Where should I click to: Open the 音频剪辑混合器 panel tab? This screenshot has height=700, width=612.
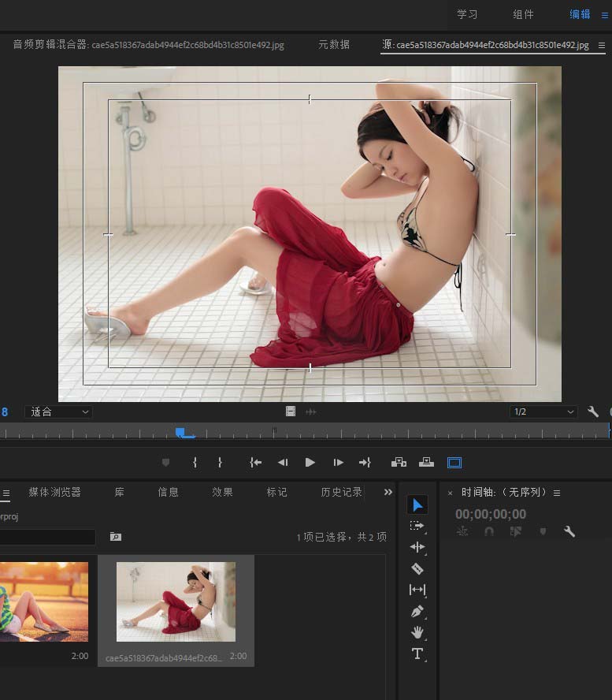pyautogui.click(x=148, y=45)
